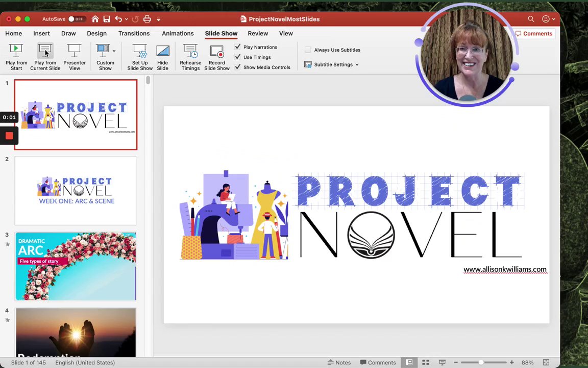
Task: Select slide 1 thumbnail
Action: pyautogui.click(x=76, y=114)
